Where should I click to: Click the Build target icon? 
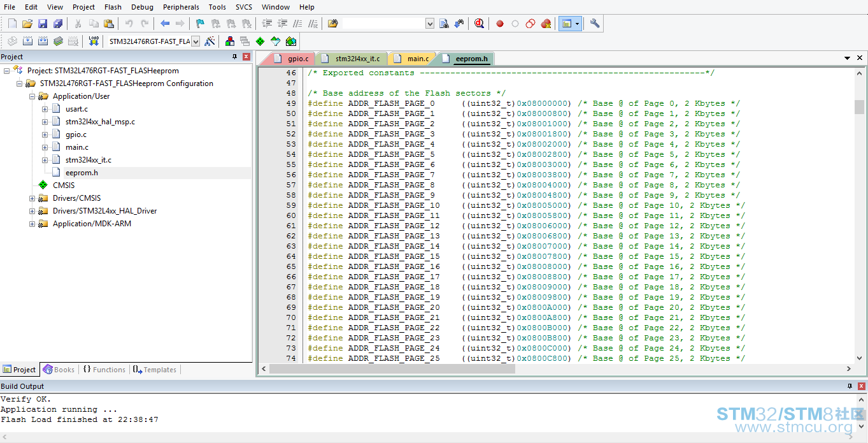tap(27, 41)
